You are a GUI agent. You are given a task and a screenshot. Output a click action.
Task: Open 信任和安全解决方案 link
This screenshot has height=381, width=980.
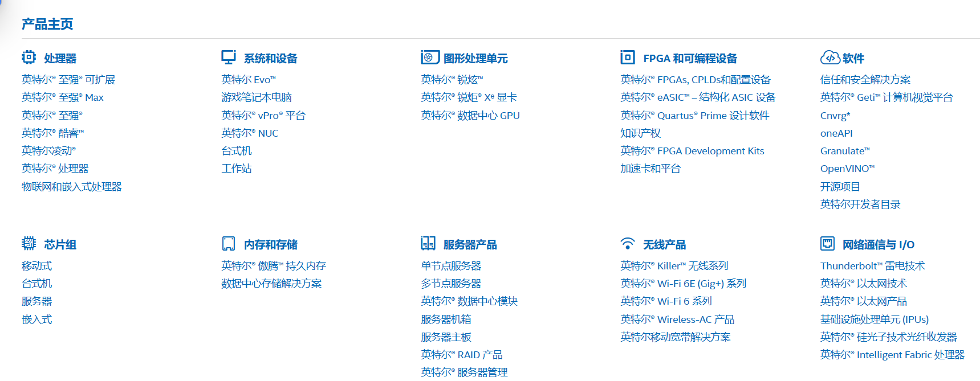click(x=865, y=80)
